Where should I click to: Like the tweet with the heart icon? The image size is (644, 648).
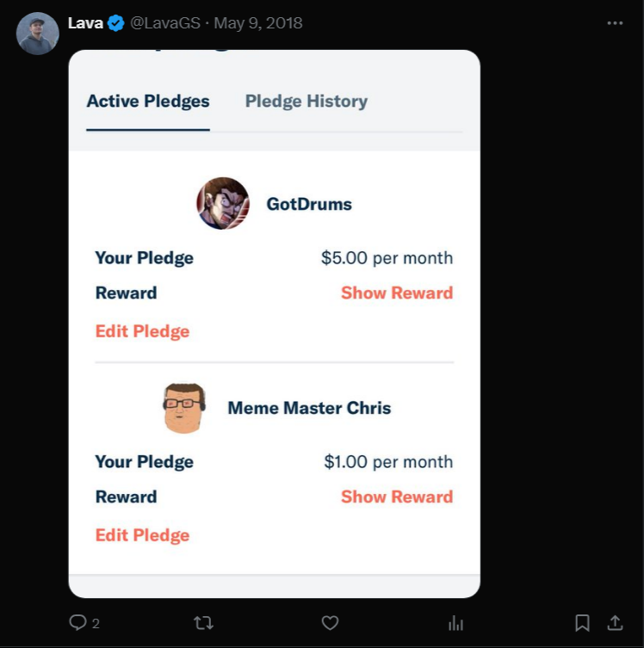(330, 622)
